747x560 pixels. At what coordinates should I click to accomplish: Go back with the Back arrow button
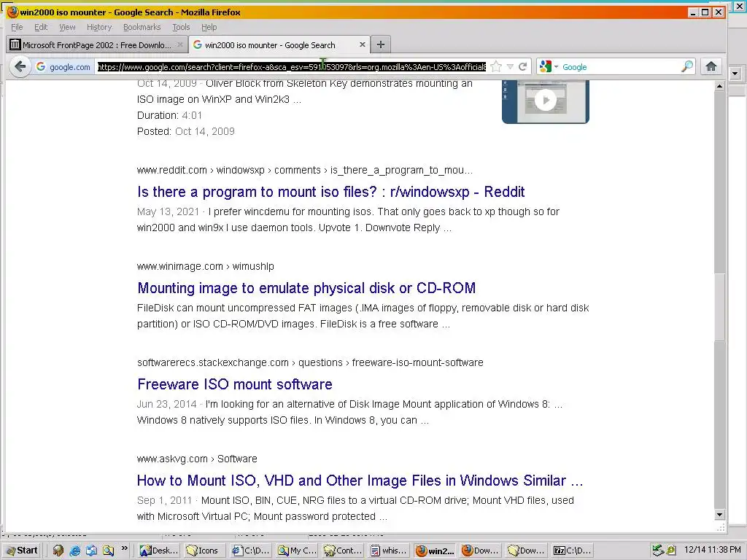(x=20, y=66)
